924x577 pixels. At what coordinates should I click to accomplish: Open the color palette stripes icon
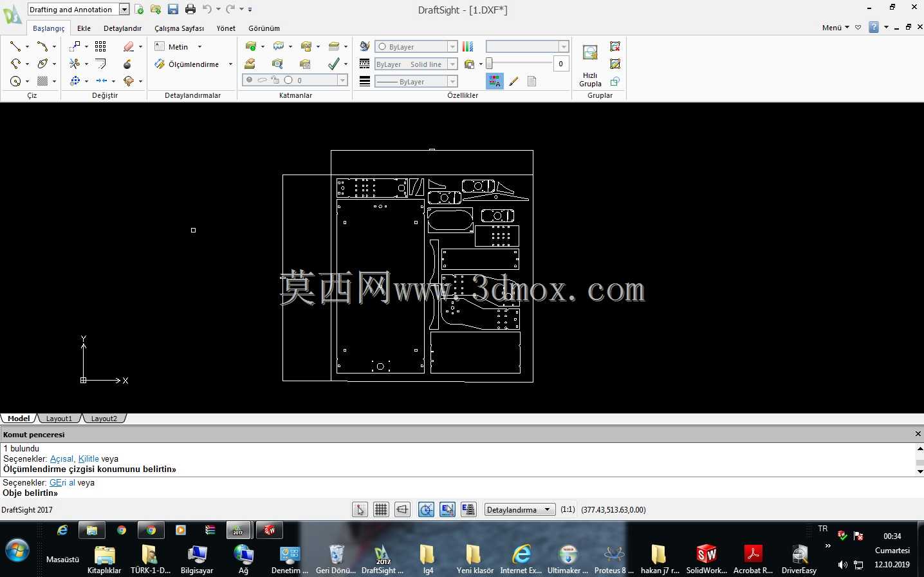(x=468, y=46)
